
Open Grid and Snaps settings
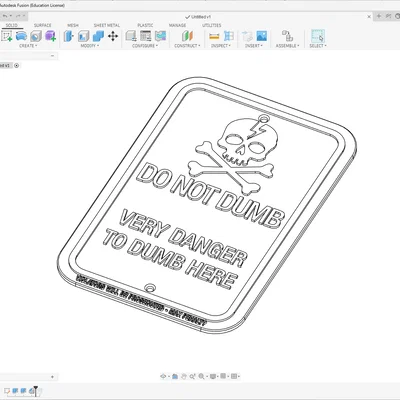point(223,376)
